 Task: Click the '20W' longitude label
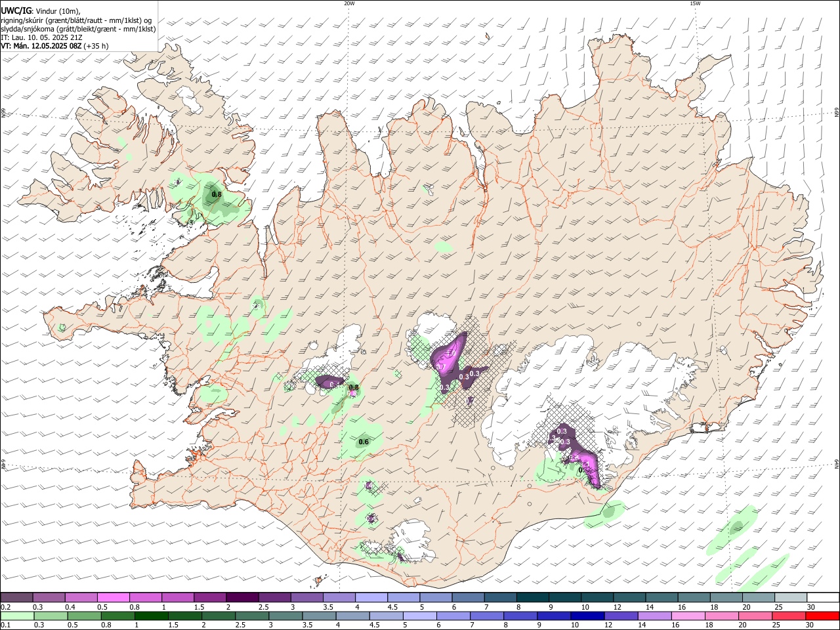349,3
